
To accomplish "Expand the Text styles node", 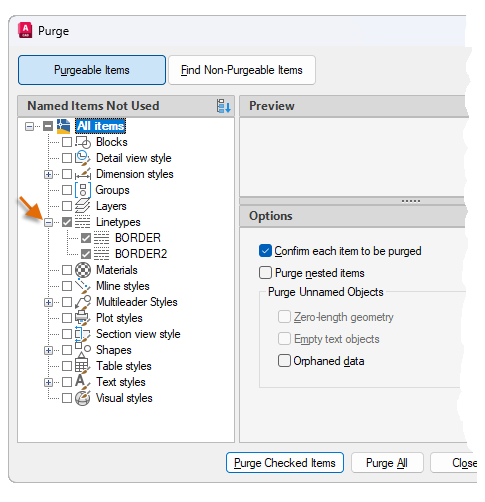I will point(49,382).
